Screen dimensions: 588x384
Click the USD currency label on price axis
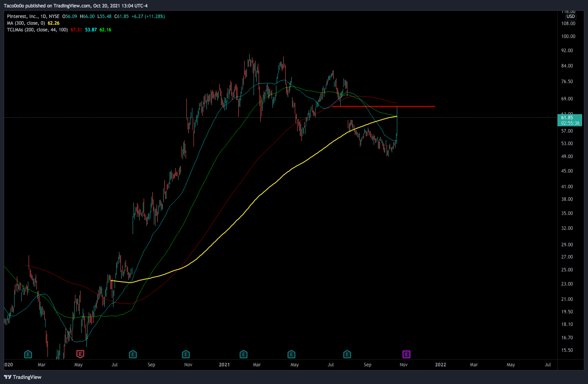point(570,16)
